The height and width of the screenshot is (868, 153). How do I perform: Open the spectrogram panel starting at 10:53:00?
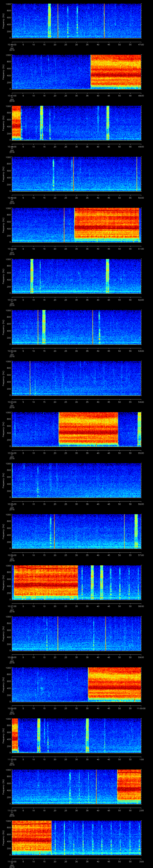[x=76, y=378]
